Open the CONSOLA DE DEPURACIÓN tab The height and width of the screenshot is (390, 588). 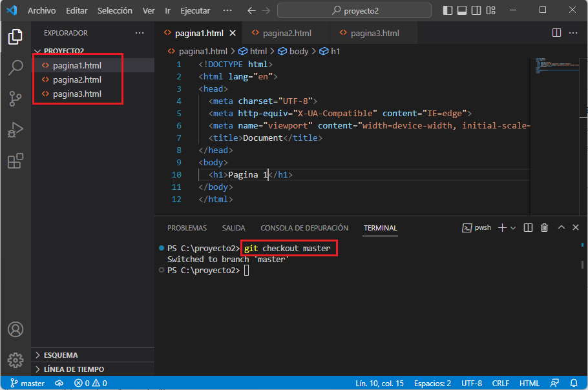[304, 228]
